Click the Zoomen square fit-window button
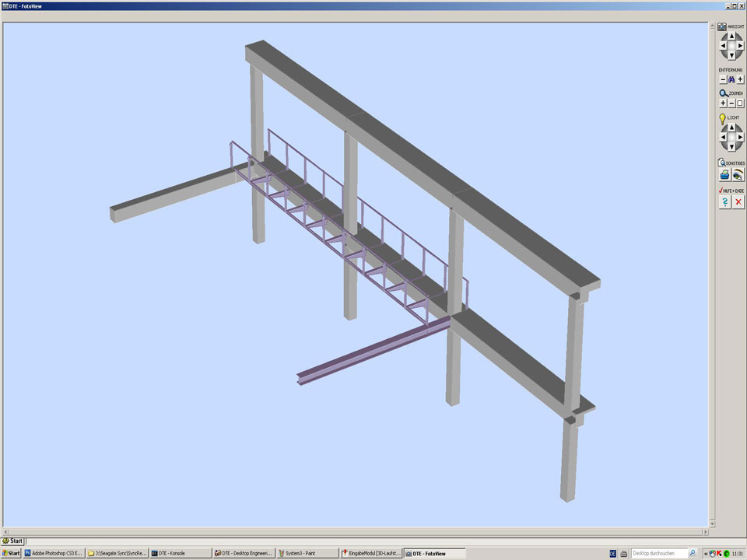Viewport: 747px width, 560px height. pyautogui.click(x=740, y=103)
